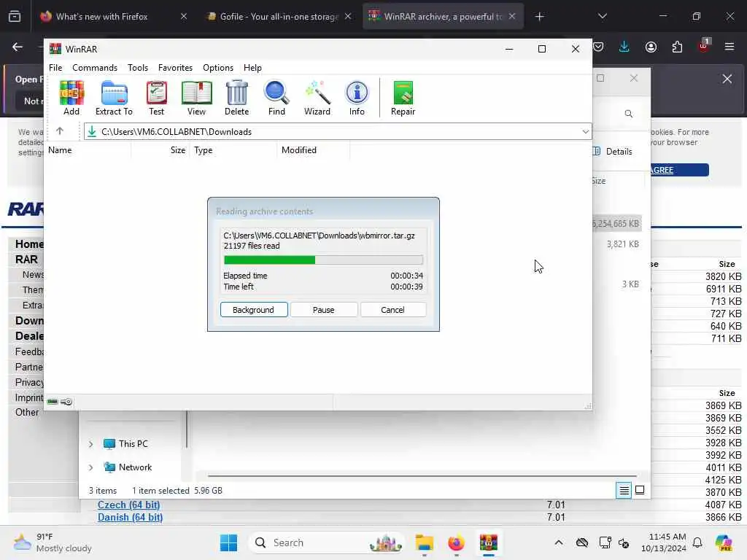Click the taskbar Search box
747x560 pixels.
coord(327,542)
